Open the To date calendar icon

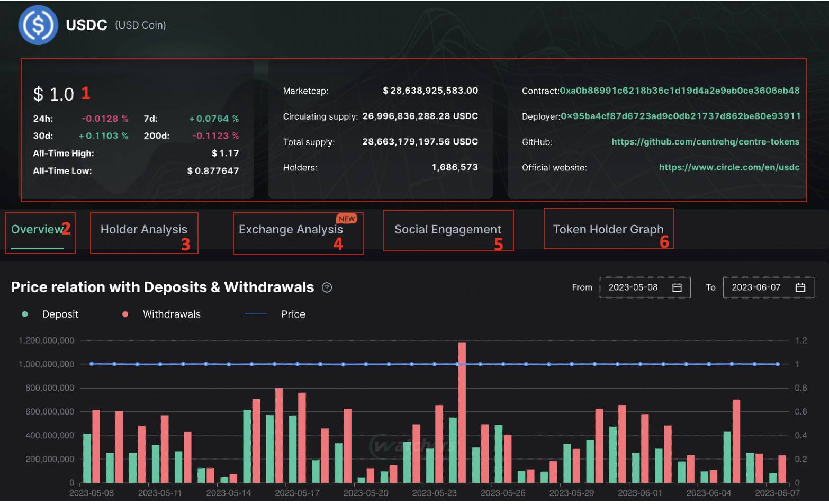(800, 287)
